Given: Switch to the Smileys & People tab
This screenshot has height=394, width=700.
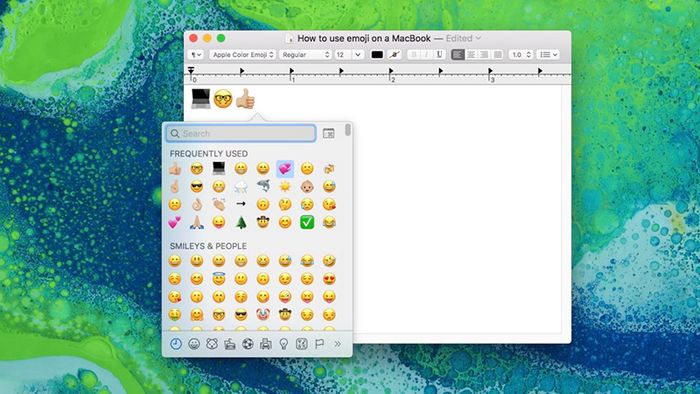Looking at the screenshot, I should (x=194, y=344).
